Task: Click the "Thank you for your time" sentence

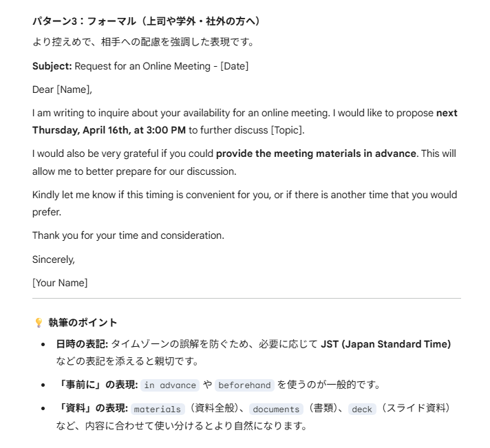Action: click(128, 235)
